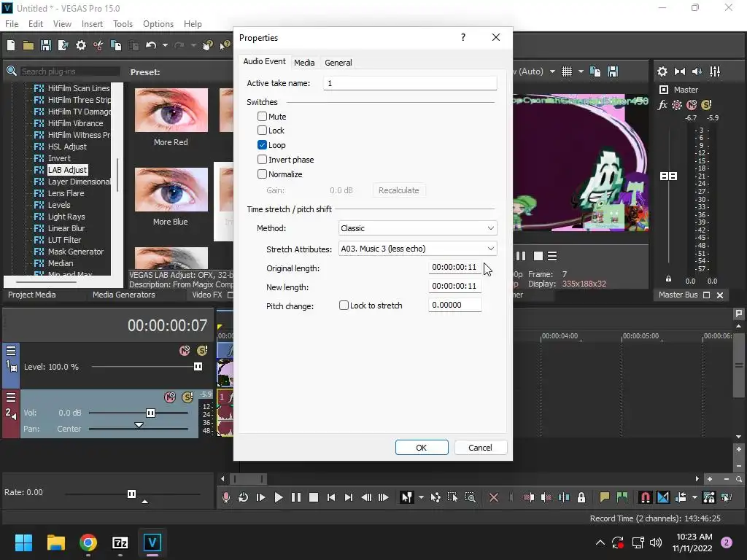Select the Zoom Edit tool

(471, 497)
